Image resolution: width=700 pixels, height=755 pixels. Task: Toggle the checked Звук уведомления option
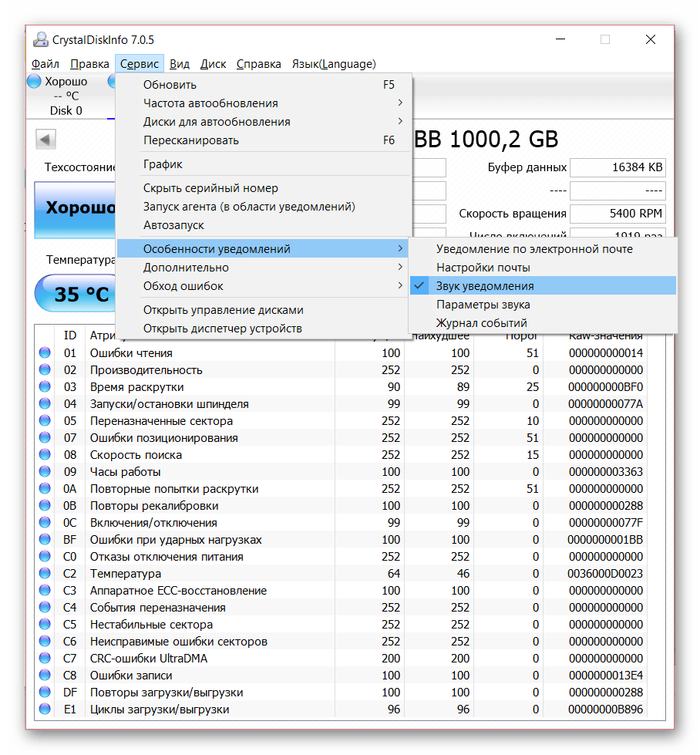point(484,286)
